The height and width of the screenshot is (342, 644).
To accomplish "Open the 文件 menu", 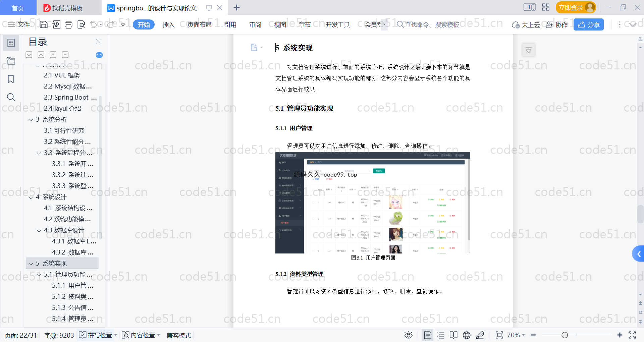I will click(19, 24).
